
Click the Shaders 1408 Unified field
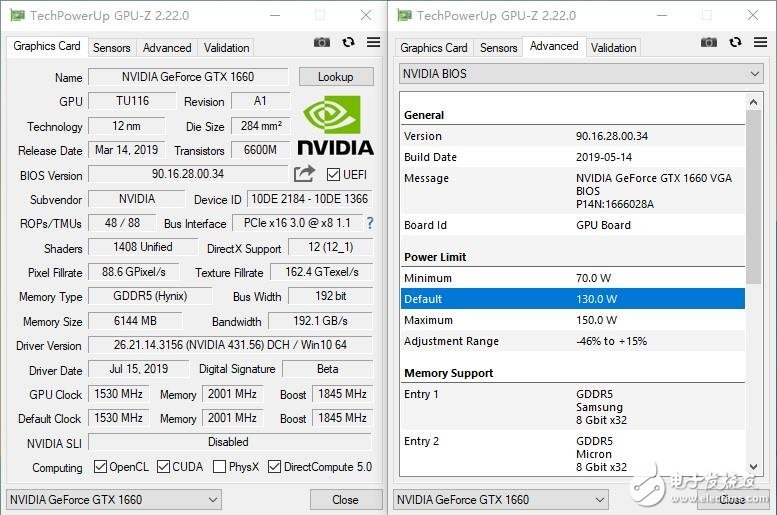pyautogui.click(x=143, y=247)
